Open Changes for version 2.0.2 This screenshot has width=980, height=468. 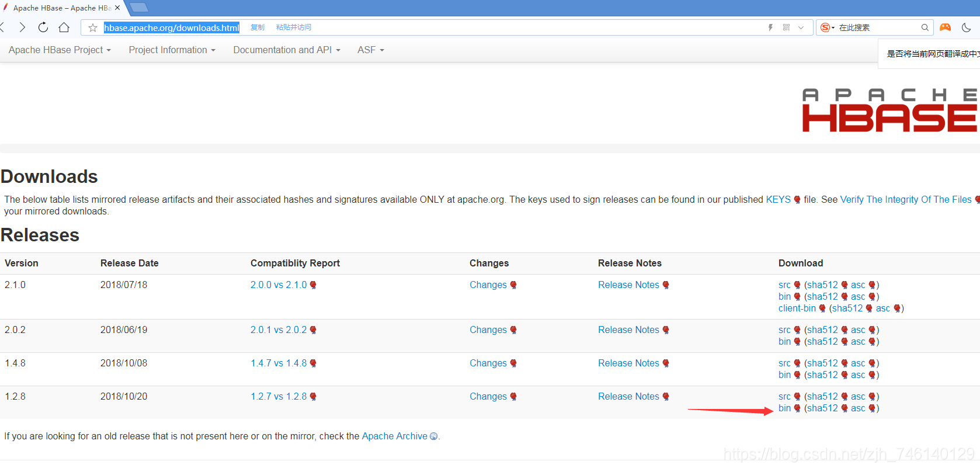click(488, 330)
